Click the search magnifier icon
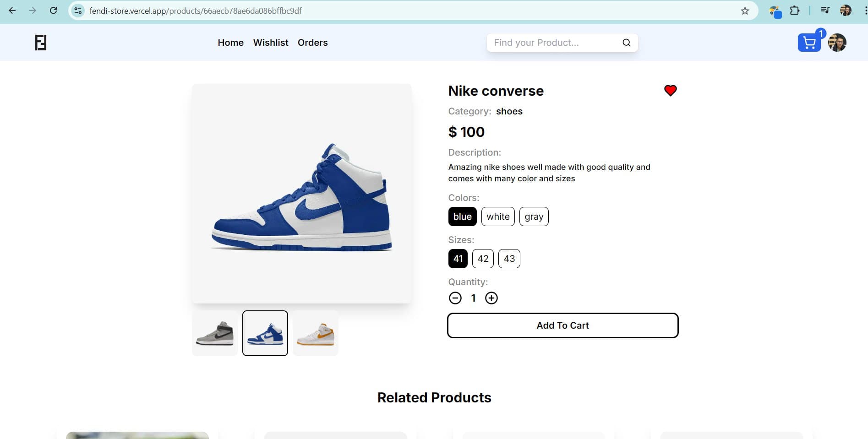 626,43
